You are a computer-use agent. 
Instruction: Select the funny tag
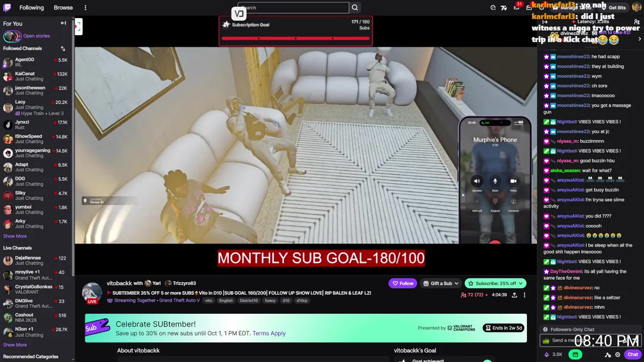tap(270, 301)
